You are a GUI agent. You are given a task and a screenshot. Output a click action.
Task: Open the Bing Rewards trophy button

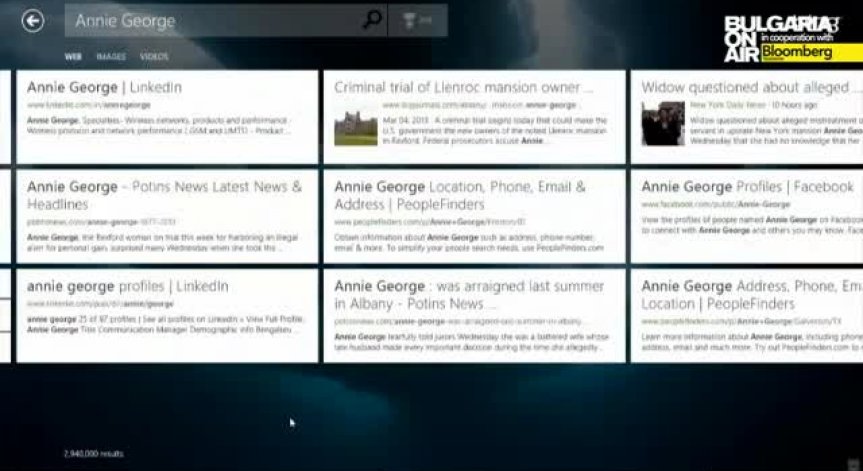(x=418, y=20)
